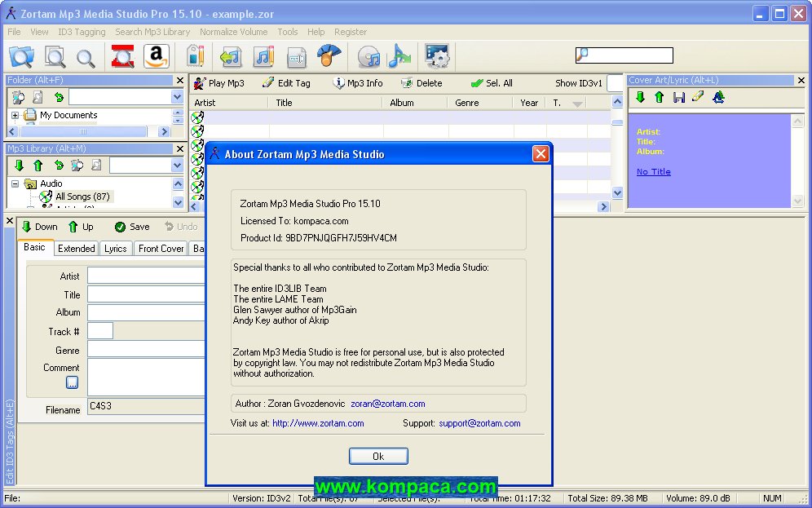The height and width of the screenshot is (508, 812).
Task: Open the Folder panel path dropdown
Action: tap(177, 97)
